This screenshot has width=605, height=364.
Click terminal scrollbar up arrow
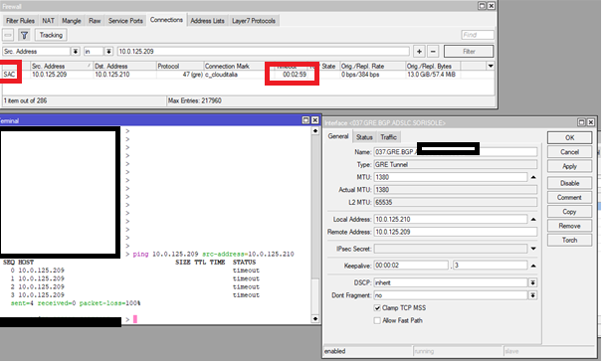(315, 131)
